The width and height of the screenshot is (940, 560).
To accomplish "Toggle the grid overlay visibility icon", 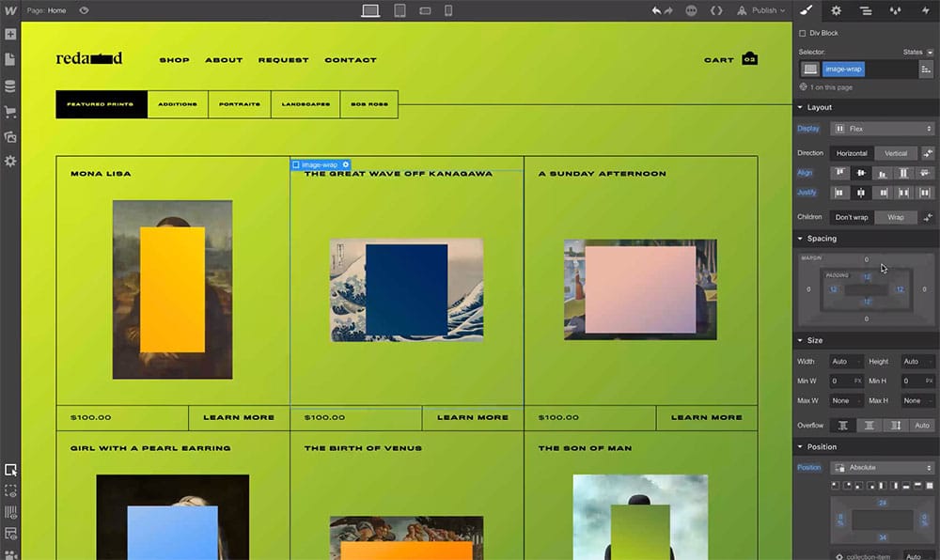I will (10, 512).
